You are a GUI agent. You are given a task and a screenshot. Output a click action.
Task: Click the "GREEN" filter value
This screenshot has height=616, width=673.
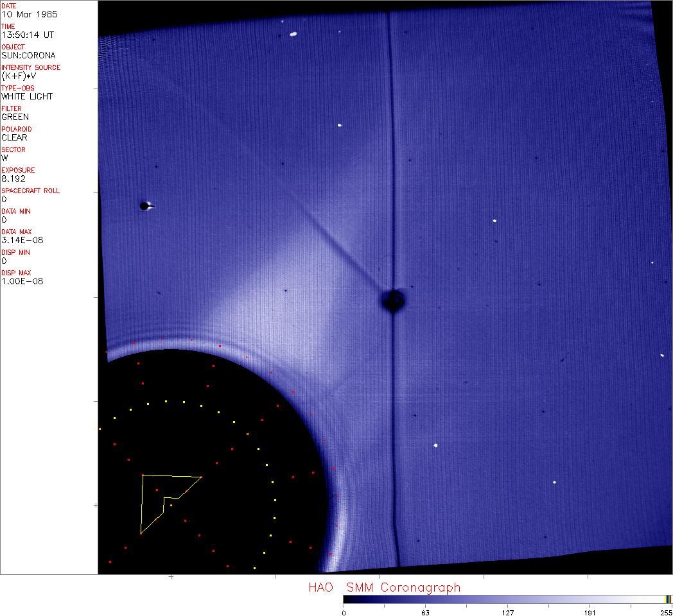tap(15, 117)
